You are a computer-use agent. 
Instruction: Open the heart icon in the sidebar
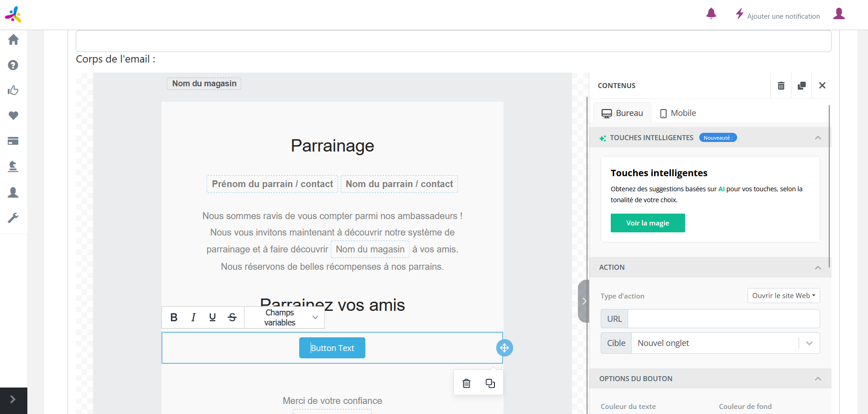[13, 115]
